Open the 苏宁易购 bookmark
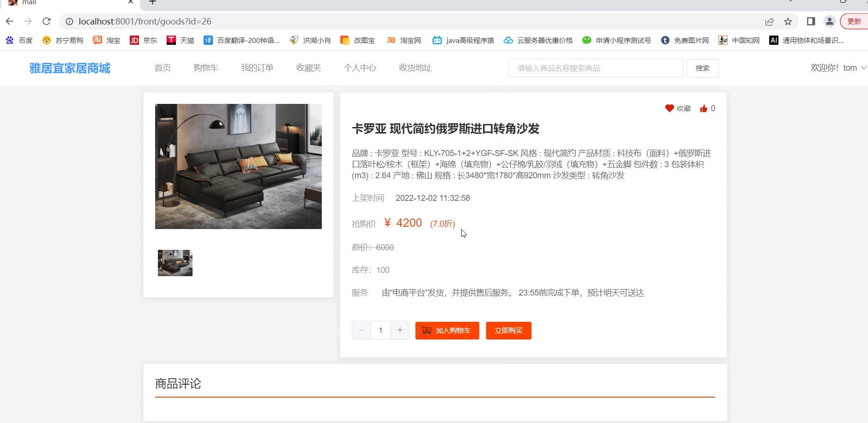Viewport: 868px width, 423px height. click(x=63, y=40)
